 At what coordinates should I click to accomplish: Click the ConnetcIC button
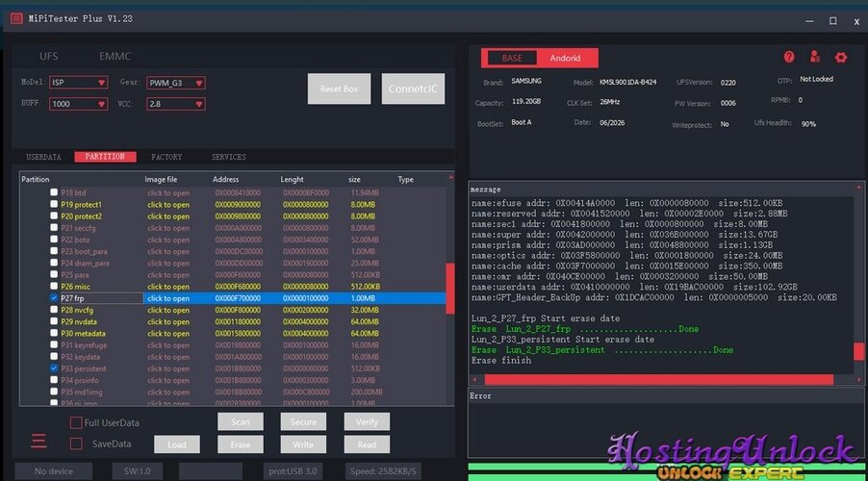pos(413,89)
